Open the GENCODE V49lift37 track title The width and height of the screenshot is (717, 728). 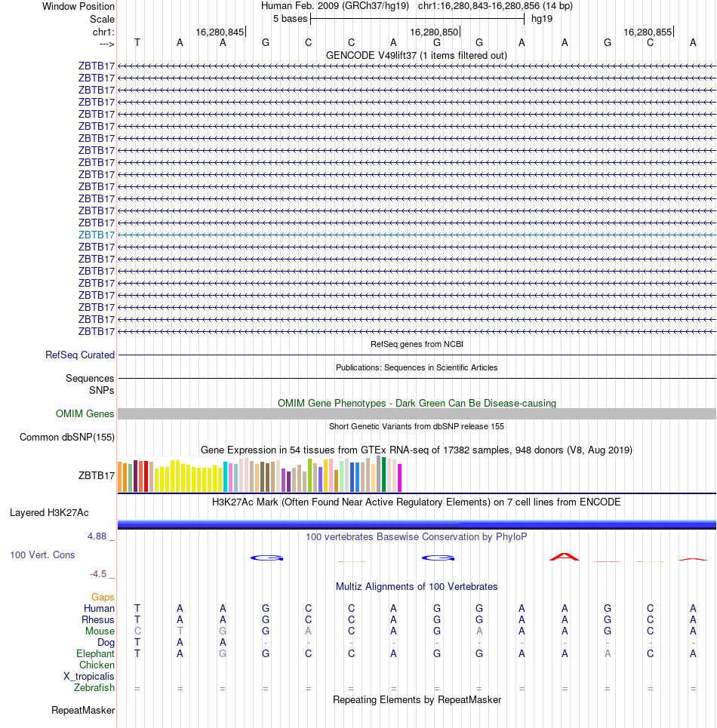pyautogui.click(x=417, y=55)
